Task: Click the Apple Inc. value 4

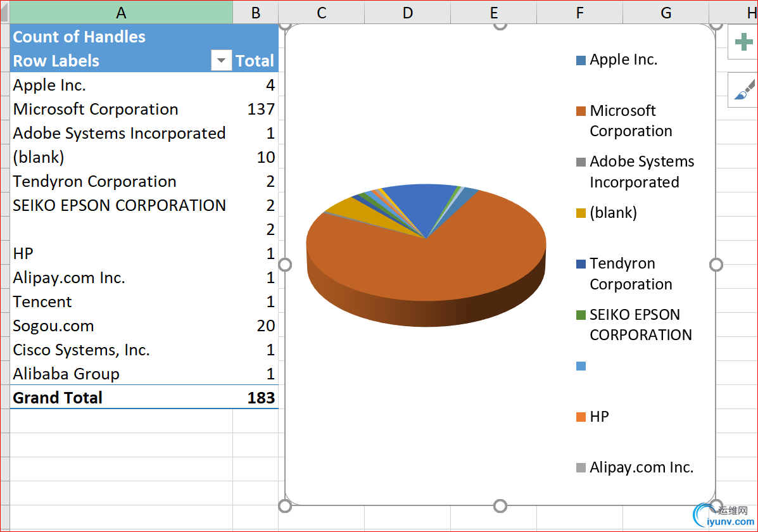Action: point(256,85)
